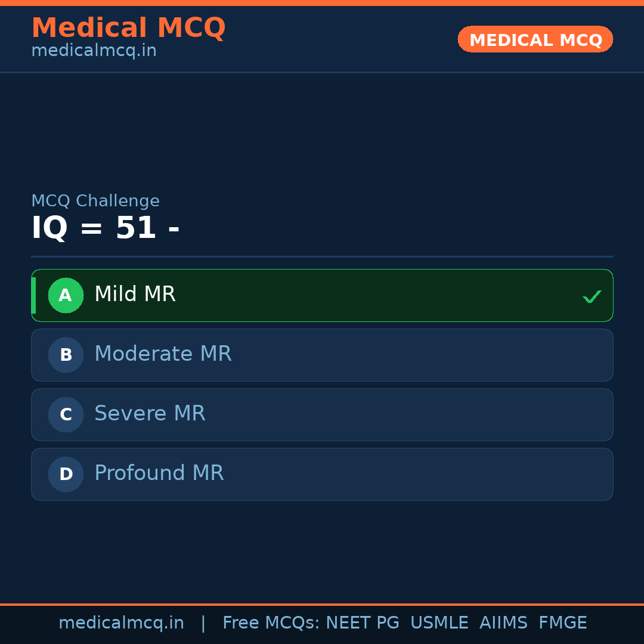Click the circular C badge on Severe MR
The height and width of the screenshot is (644, 644).
pyautogui.click(x=66, y=414)
